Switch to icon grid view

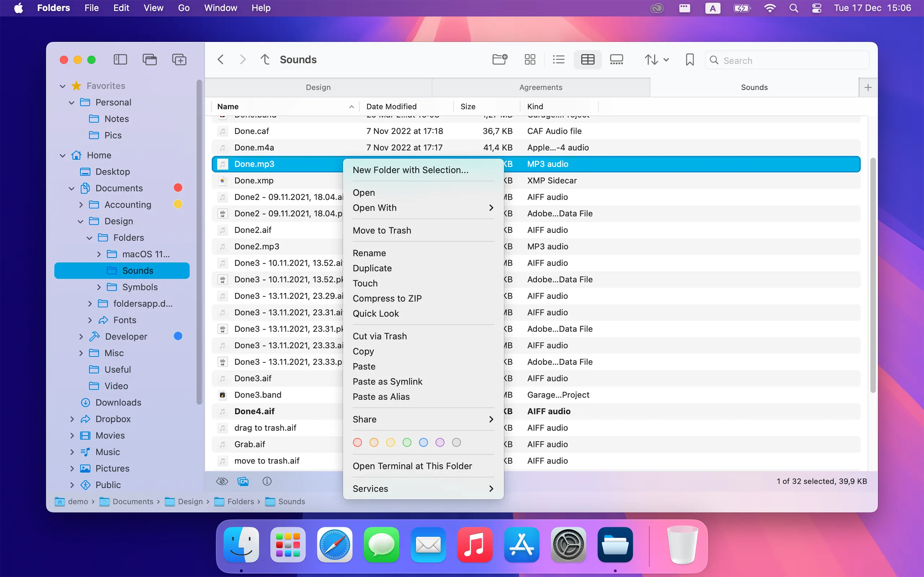[529, 60]
